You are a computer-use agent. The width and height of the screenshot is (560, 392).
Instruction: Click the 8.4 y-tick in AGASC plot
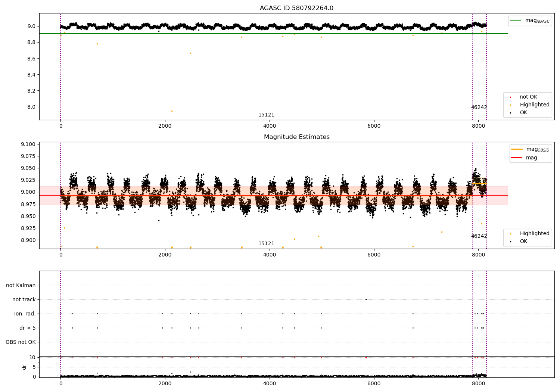click(x=31, y=75)
